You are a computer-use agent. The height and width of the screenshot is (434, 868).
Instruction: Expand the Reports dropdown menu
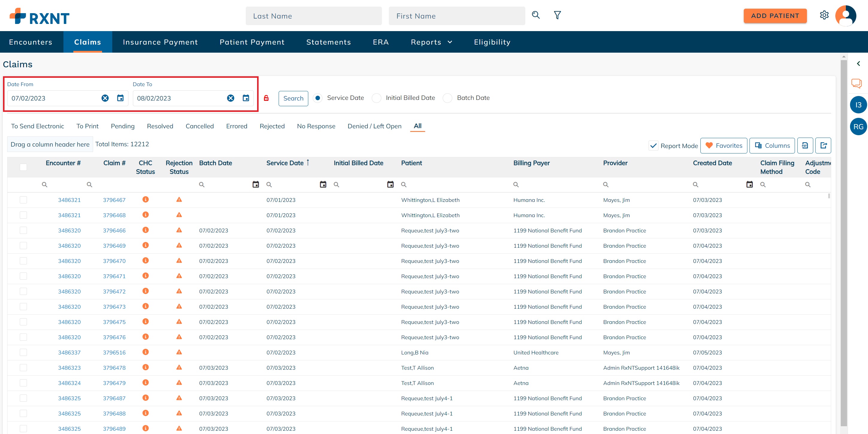tap(431, 42)
